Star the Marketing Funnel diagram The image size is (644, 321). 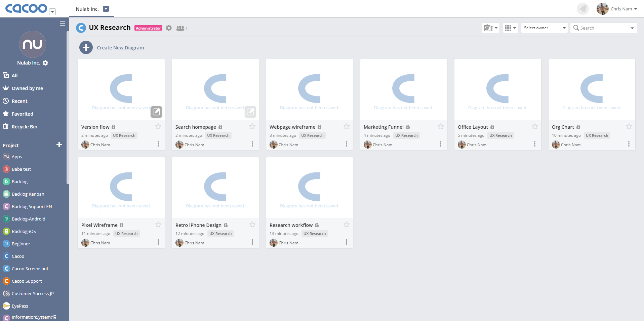click(x=440, y=127)
